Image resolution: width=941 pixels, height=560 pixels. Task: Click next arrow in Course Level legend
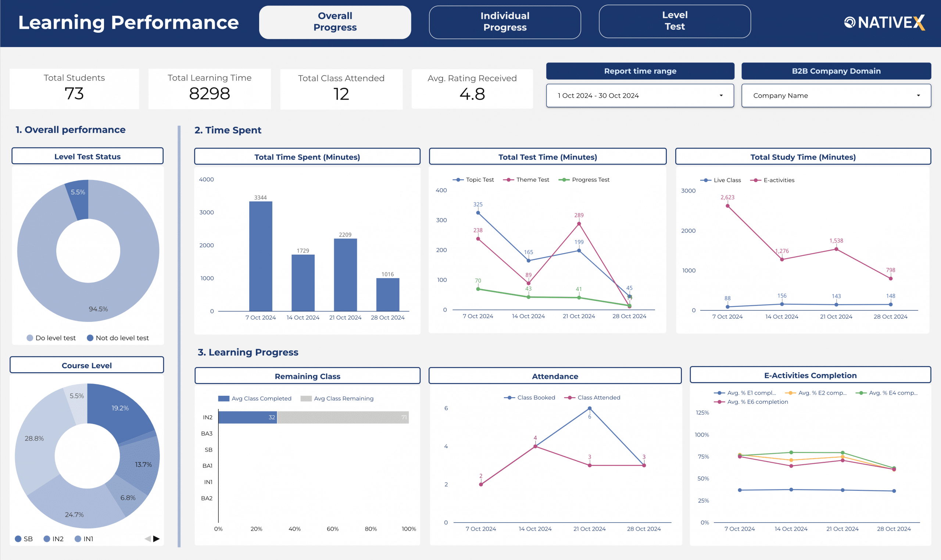pos(156,539)
